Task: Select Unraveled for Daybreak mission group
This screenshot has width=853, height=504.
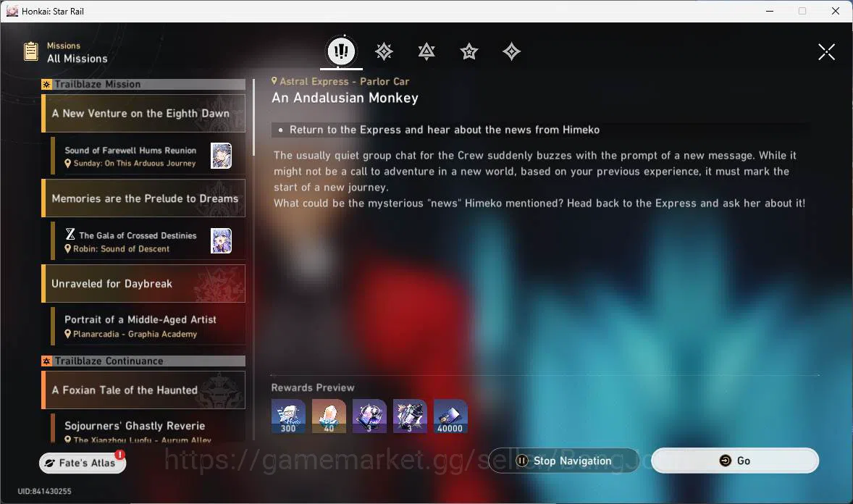Action: 143,284
